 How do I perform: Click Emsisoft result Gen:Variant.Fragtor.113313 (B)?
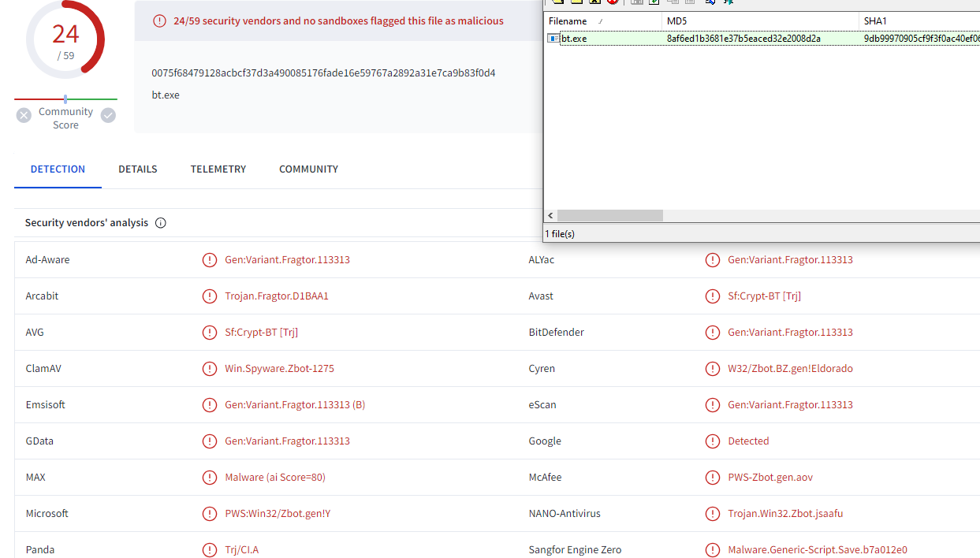(x=295, y=405)
